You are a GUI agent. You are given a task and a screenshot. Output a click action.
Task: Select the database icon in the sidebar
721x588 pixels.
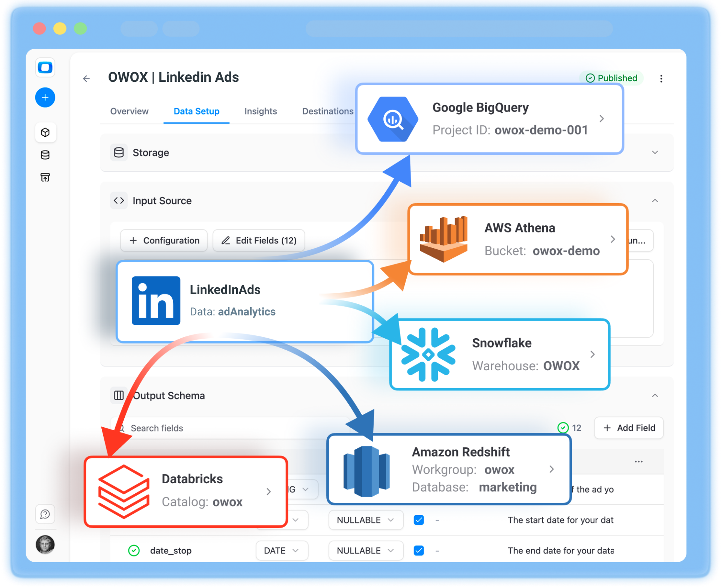pos(45,155)
